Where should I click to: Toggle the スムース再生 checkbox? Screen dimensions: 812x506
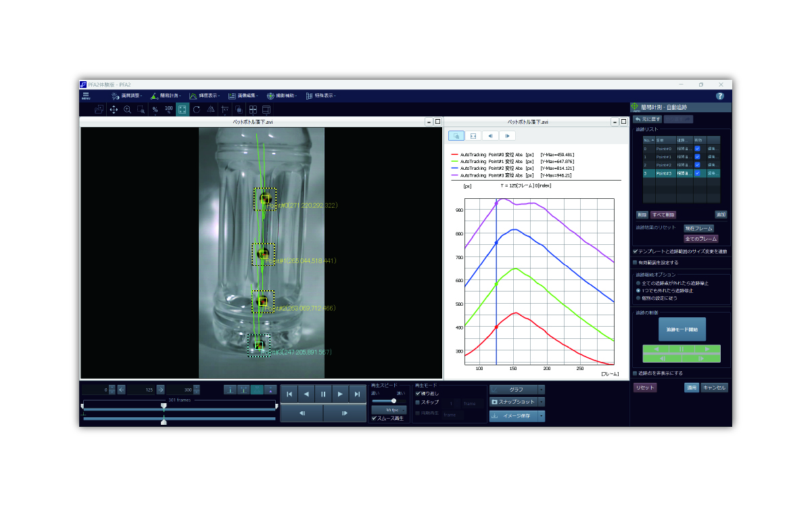pos(375,418)
